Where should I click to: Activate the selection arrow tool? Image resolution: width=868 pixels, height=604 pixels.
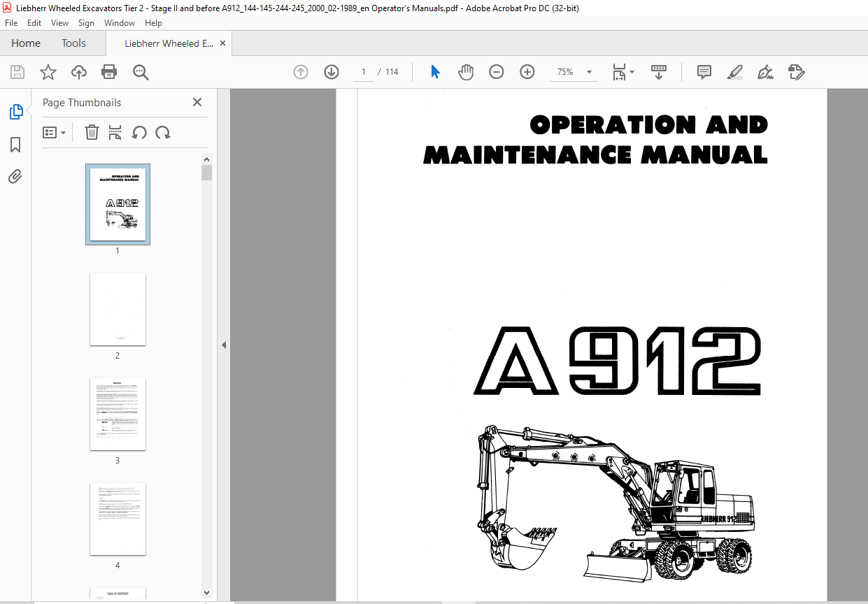coord(435,72)
